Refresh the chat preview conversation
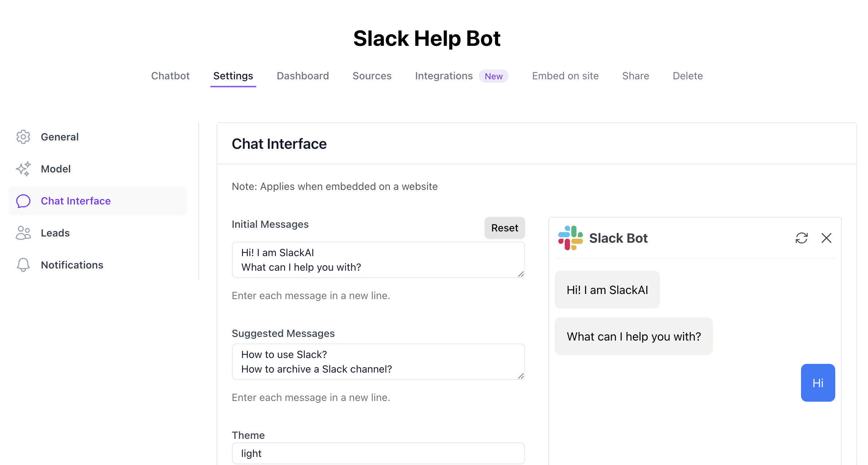The image size is (868, 465). click(x=802, y=238)
